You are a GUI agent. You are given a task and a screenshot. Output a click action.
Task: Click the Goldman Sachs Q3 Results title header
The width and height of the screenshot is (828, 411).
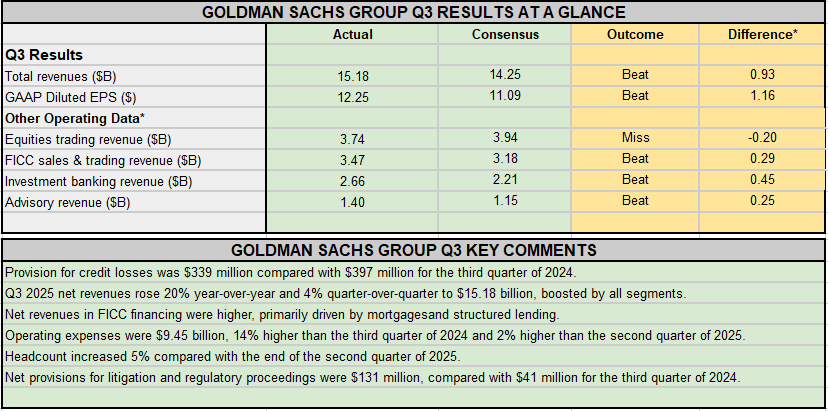point(413,12)
